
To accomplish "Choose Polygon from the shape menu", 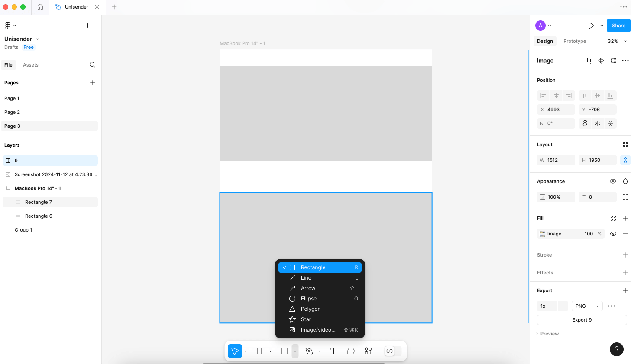I will coord(320,309).
